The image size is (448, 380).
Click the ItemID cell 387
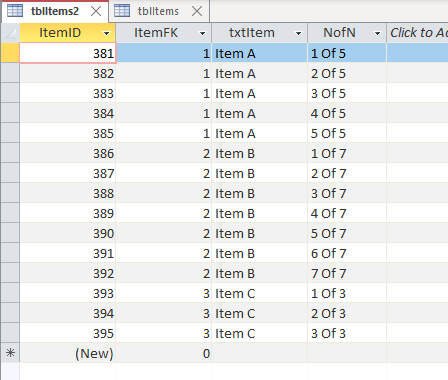tap(68, 173)
